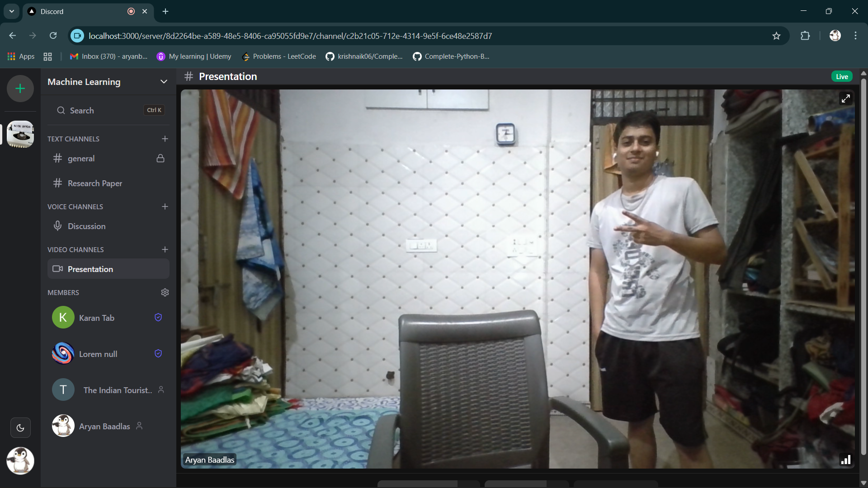Add a new video channel
Viewport: 868px width, 488px height.
[x=165, y=249]
